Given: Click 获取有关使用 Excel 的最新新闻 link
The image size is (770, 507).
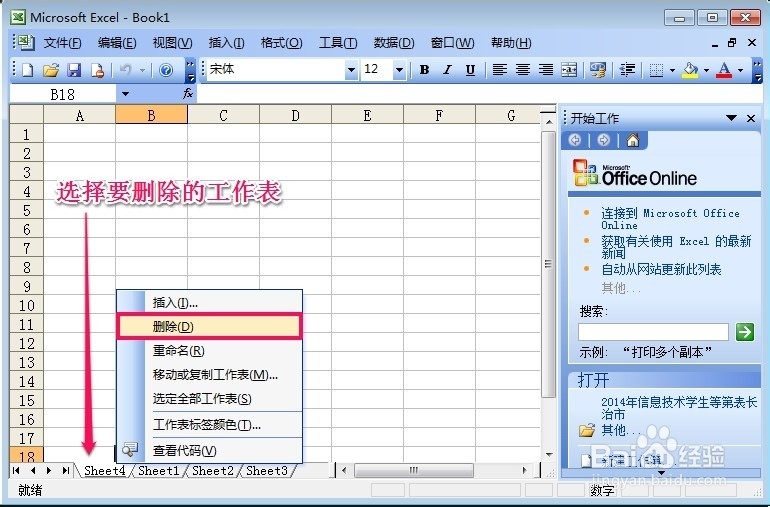Looking at the screenshot, I should coord(676,247).
